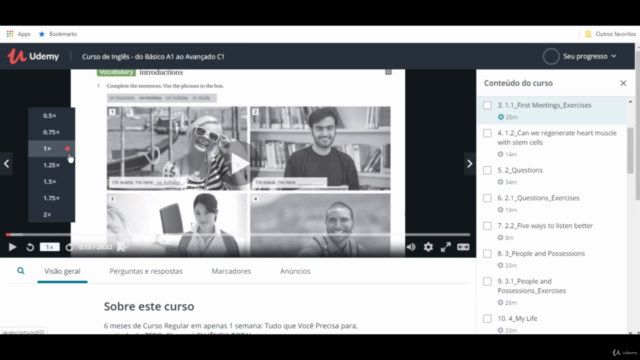Viewport: 640px width, 360px height.
Task: Open the search magnifier icon below video
Action: 21,271
